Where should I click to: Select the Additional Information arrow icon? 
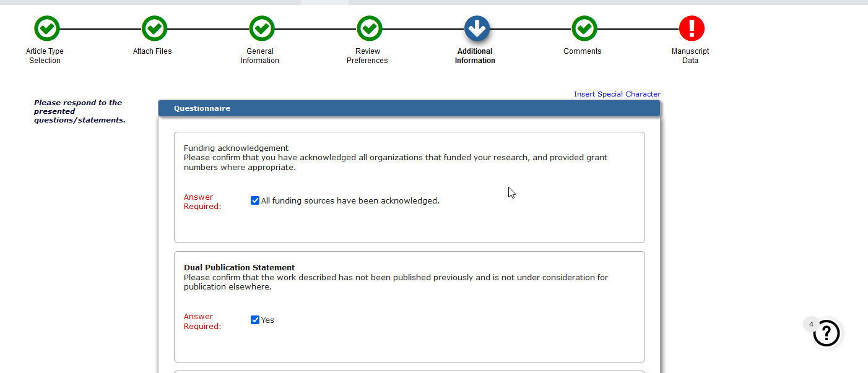pyautogui.click(x=477, y=28)
